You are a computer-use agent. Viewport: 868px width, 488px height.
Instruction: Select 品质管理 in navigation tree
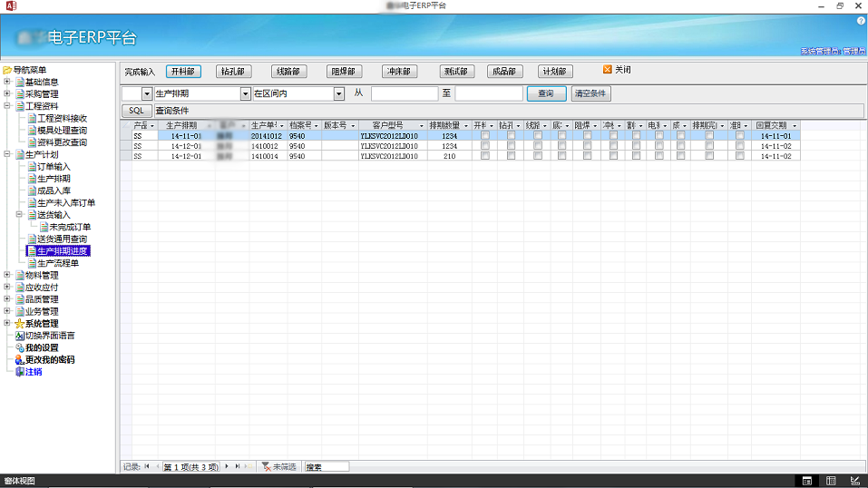(42, 299)
